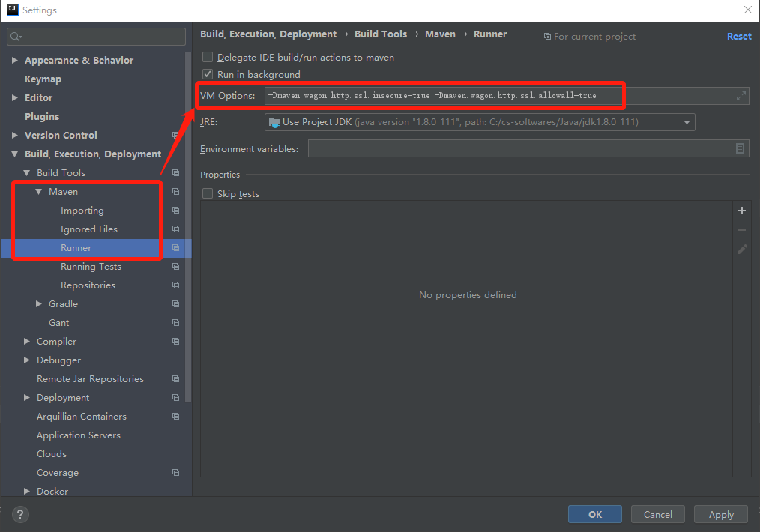Select Application Servers in tree

click(x=79, y=435)
